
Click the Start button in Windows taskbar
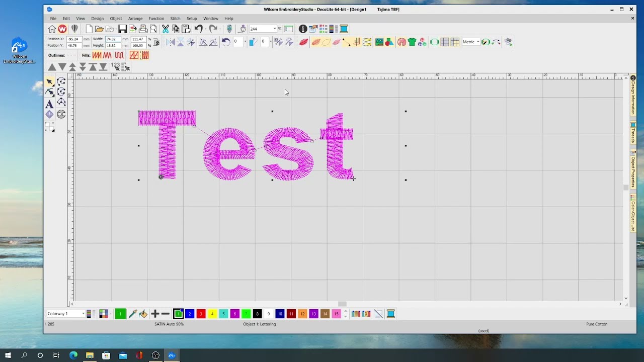coord(8,355)
